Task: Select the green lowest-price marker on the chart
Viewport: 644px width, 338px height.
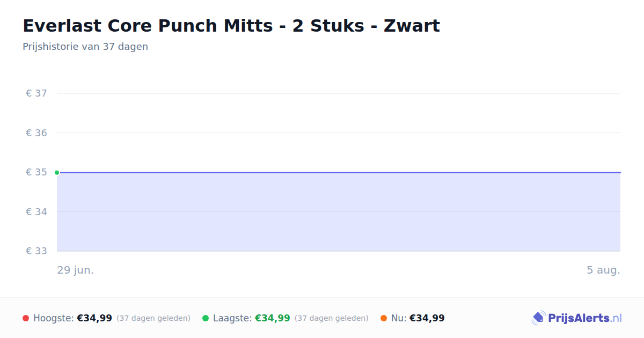Action: [57, 172]
